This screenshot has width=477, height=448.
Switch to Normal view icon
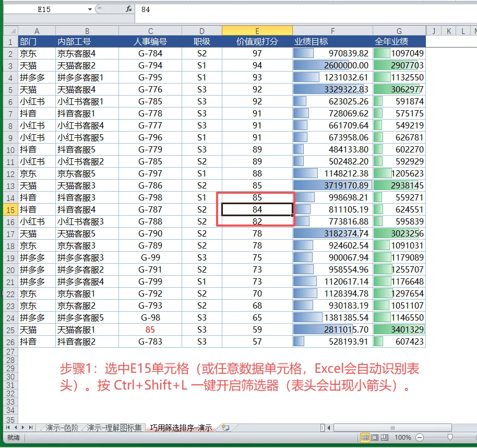365,438
